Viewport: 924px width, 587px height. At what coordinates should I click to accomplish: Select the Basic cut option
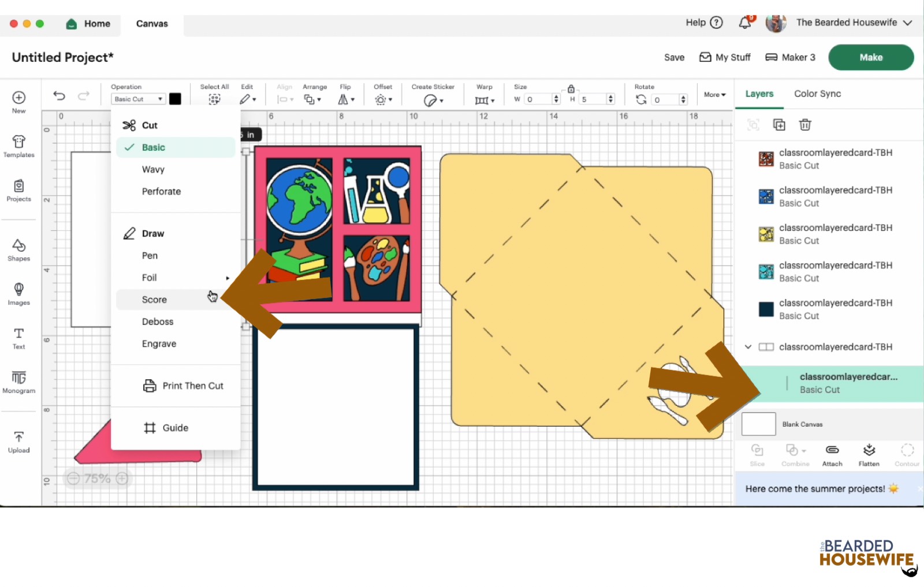click(154, 147)
